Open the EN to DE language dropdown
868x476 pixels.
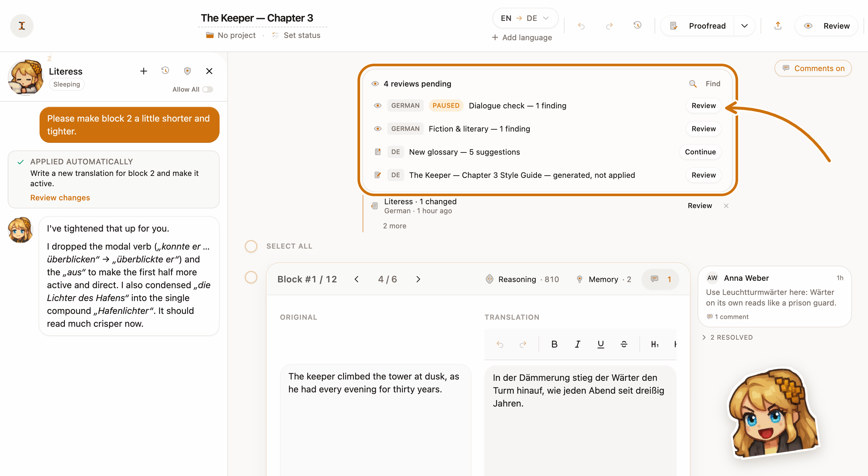click(525, 18)
